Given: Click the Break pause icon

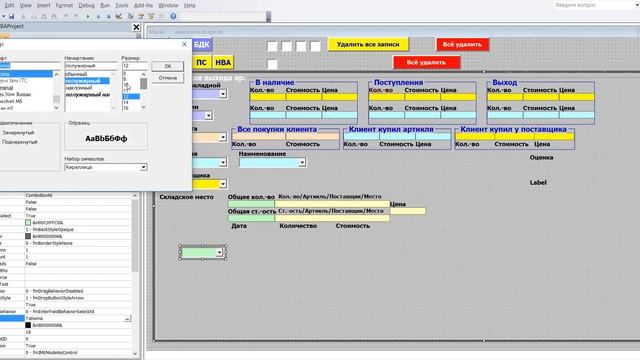Looking at the screenshot, I should pyautogui.click(x=98, y=16).
